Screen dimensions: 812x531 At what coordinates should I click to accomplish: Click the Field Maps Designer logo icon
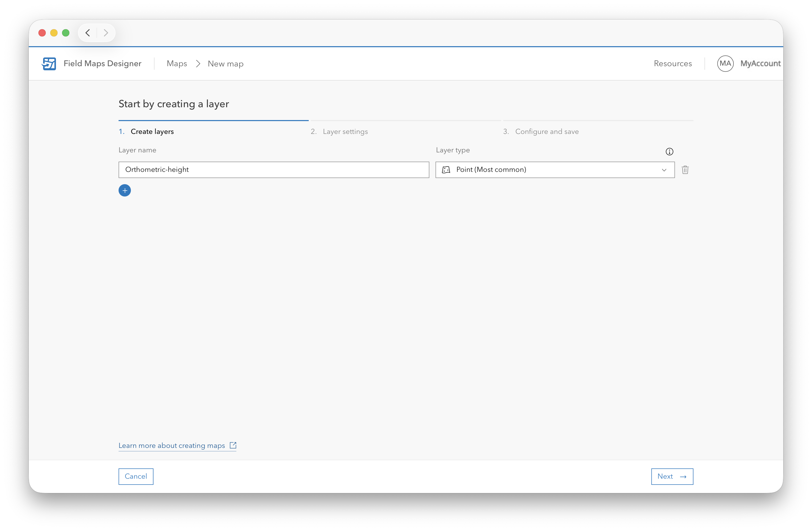click(x=49, y=64)
